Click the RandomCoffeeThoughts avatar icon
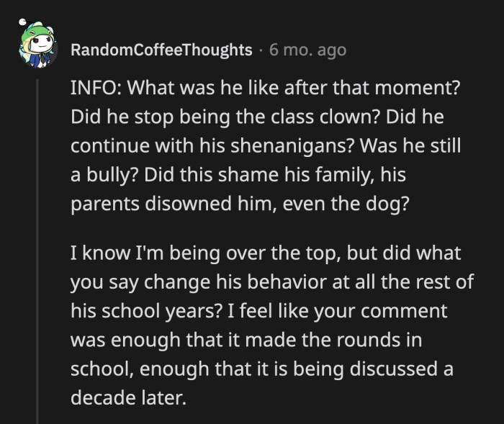The height and width of the screenshot is (424, 504). tap(33, 47)
